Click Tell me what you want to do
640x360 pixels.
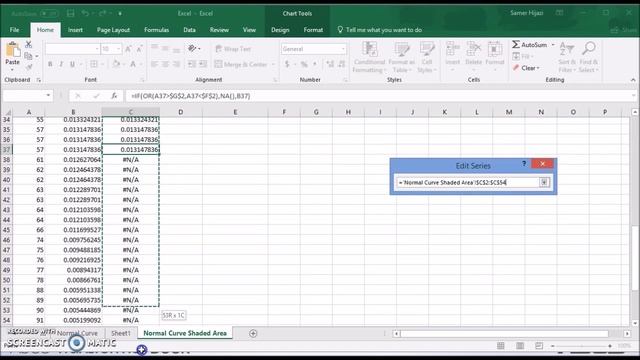click(x=380, y=30)
